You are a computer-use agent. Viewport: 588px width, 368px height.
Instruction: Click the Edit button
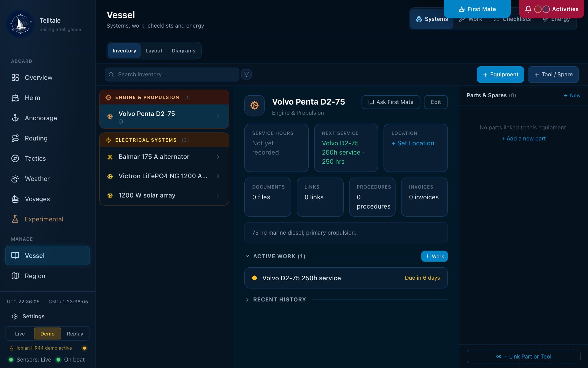[436, 102]
